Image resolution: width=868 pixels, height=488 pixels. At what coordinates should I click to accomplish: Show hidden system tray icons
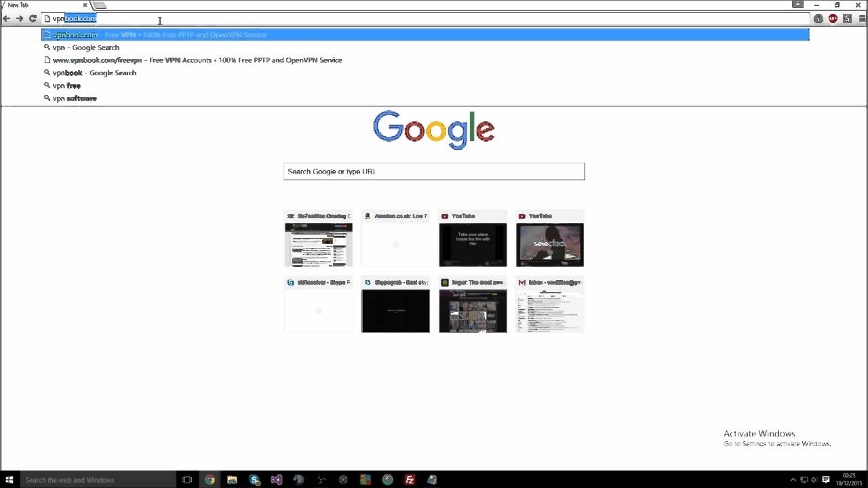point(793,480)
